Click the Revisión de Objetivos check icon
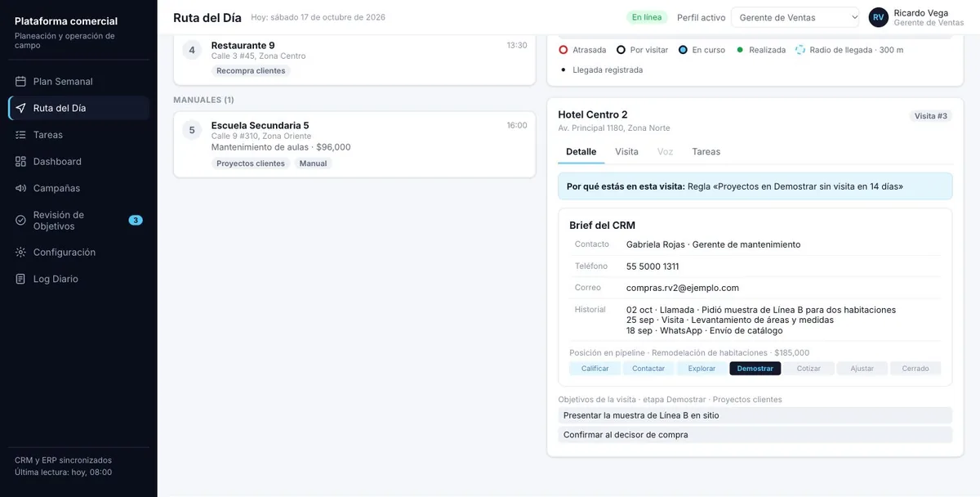This screenshot has height=497, width=980. [x=20, y=221]
